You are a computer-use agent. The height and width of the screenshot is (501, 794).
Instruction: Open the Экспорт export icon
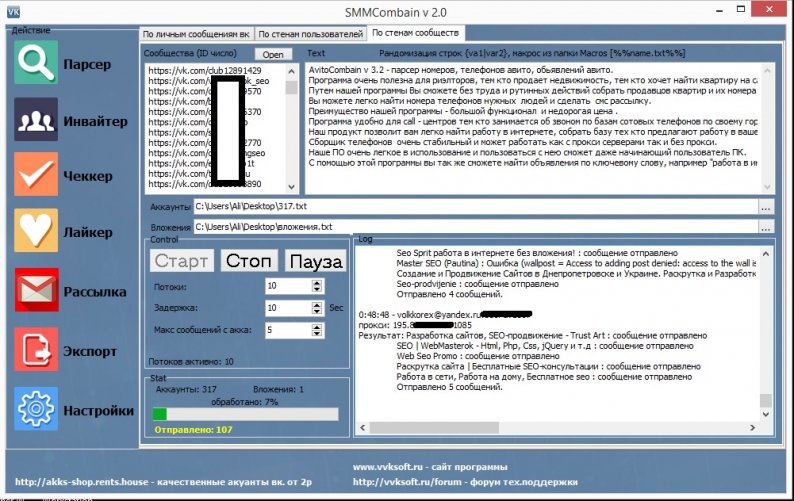coord(35,349)
